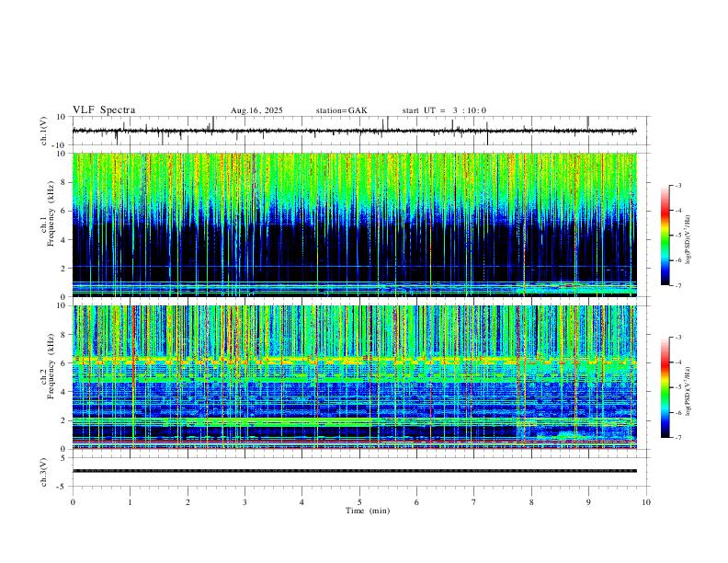Click time axis tick label '10'

coord(646,502)
